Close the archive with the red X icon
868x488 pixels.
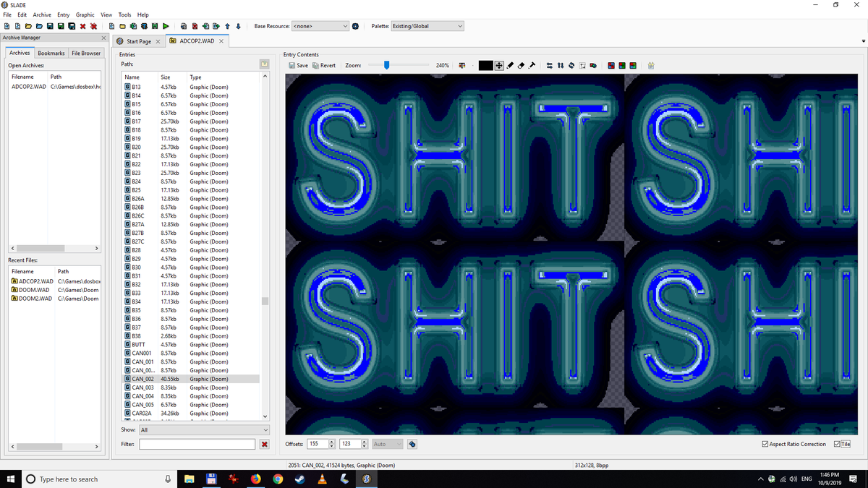[82, 26]
